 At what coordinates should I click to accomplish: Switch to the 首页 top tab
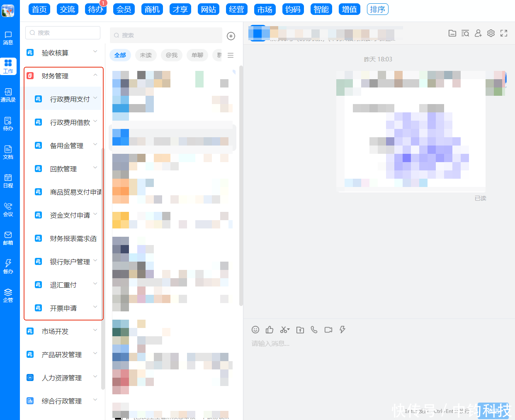pos(39,9)
